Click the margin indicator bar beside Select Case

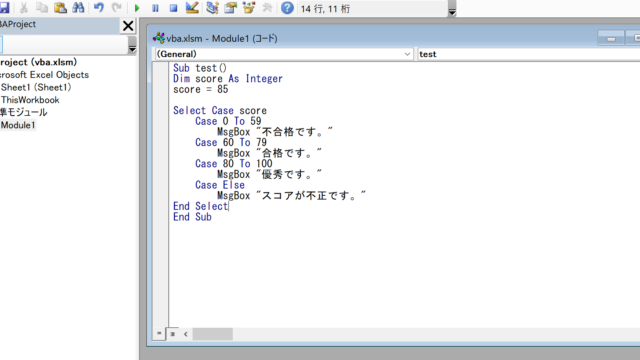[x=160, y=111]
